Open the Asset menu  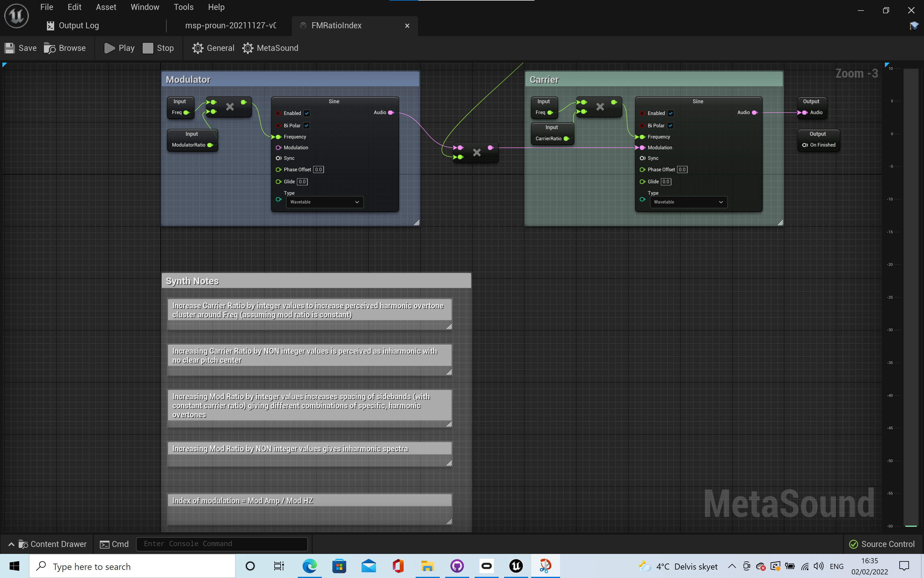pos(106,7)
